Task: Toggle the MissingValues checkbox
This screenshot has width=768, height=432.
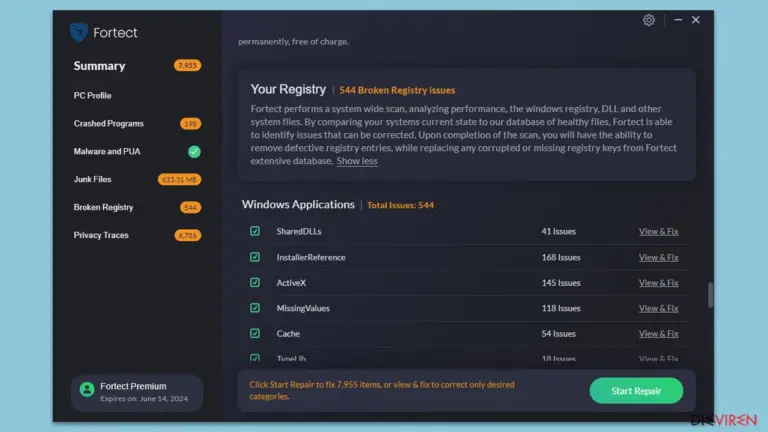Action: pyautogui.click(x=255, y=308)
